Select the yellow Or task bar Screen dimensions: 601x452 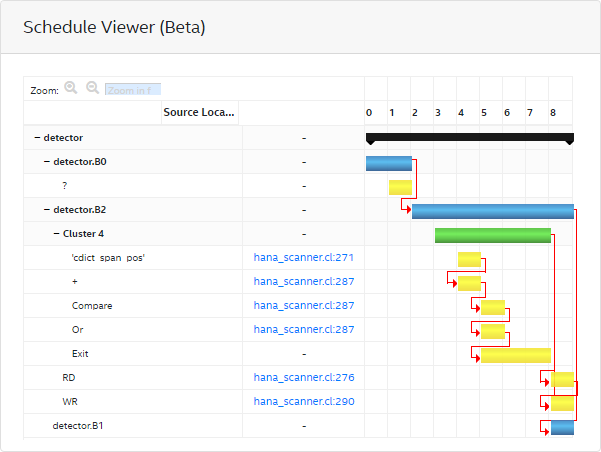[x=493, y=331]
